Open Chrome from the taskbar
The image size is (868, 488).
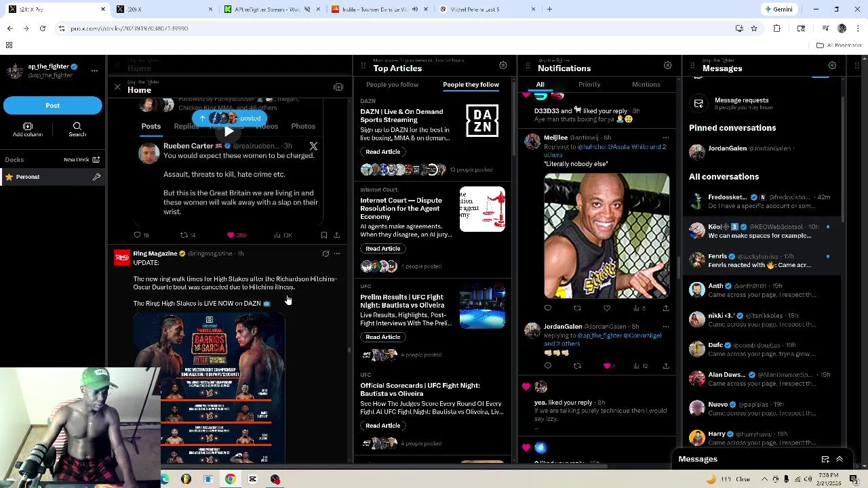pyautogui.click(x=231, y=479)
